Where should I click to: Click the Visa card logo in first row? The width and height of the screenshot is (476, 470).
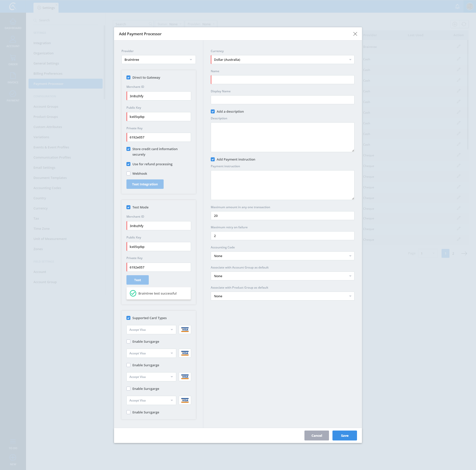pos(185,330)
